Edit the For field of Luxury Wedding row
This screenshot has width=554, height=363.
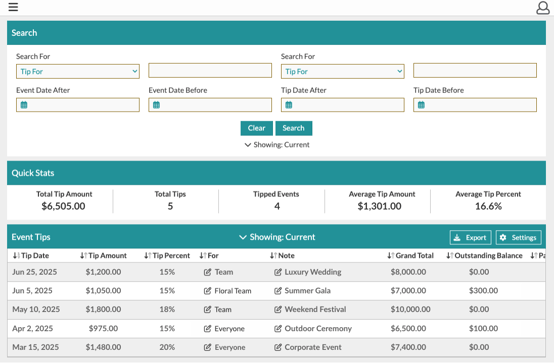(x=207, y=272)
